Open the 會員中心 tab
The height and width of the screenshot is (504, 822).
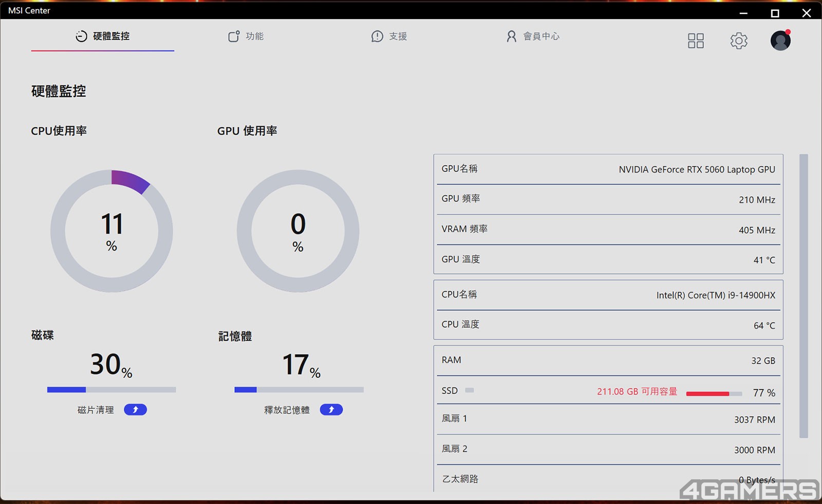[533, 36]
